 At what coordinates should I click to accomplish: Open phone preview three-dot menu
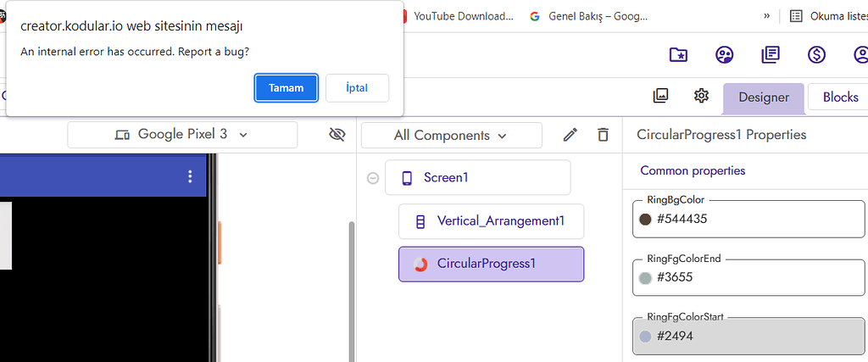190,176
